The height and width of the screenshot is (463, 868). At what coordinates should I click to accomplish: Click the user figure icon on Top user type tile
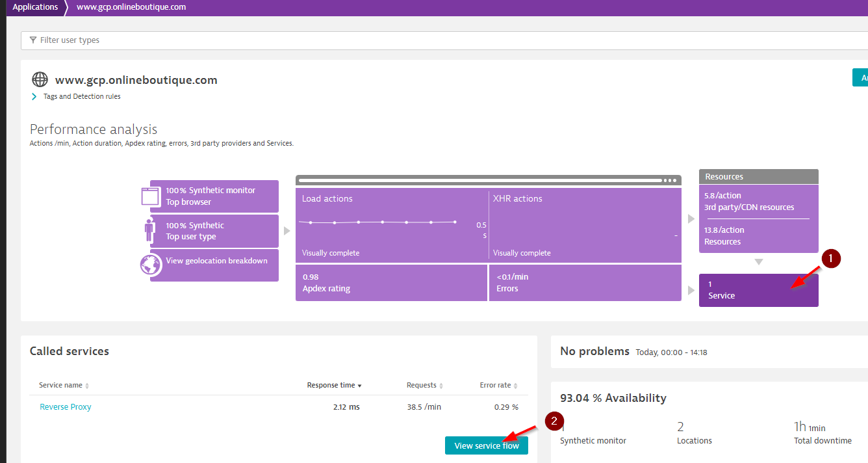tap(150, 231)
